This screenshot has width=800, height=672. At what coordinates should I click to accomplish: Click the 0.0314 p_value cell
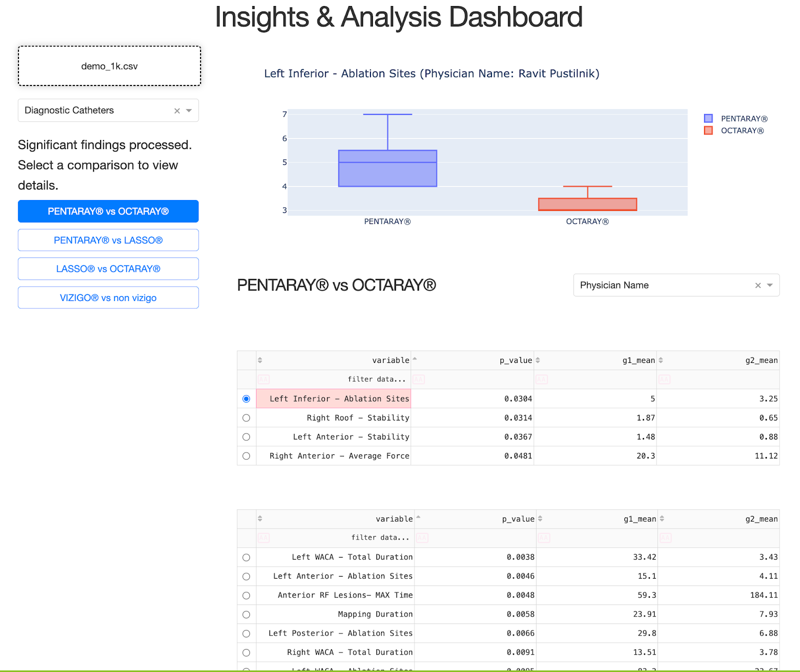472,418
